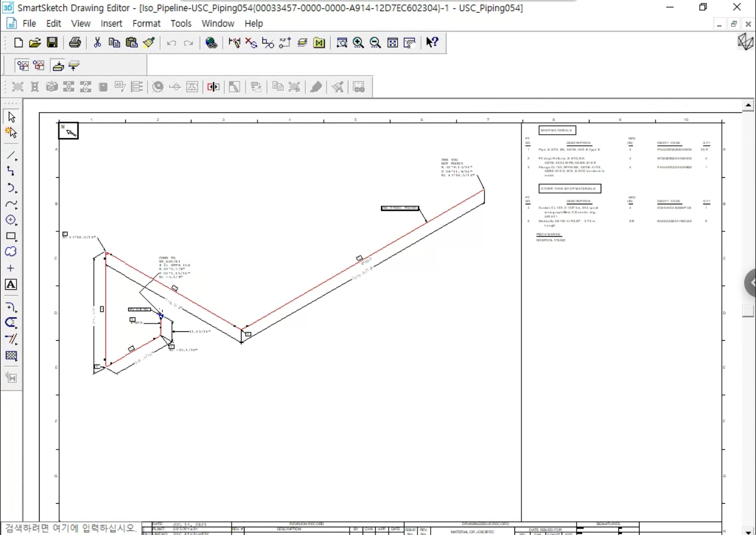Click the Pan hand icon
756x535 pixels.
[x=409, y=43]
